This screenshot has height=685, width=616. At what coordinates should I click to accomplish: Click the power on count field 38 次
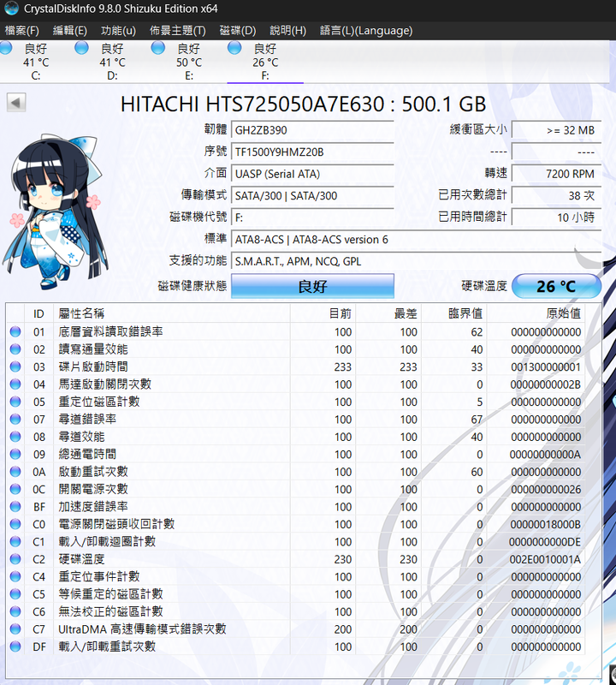(556, 196)
